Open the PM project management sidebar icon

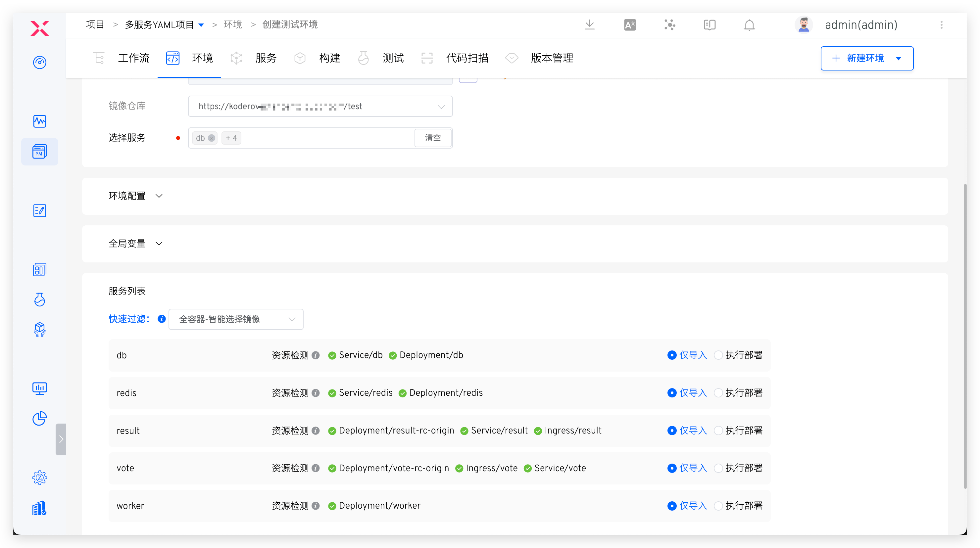point(40,151)
